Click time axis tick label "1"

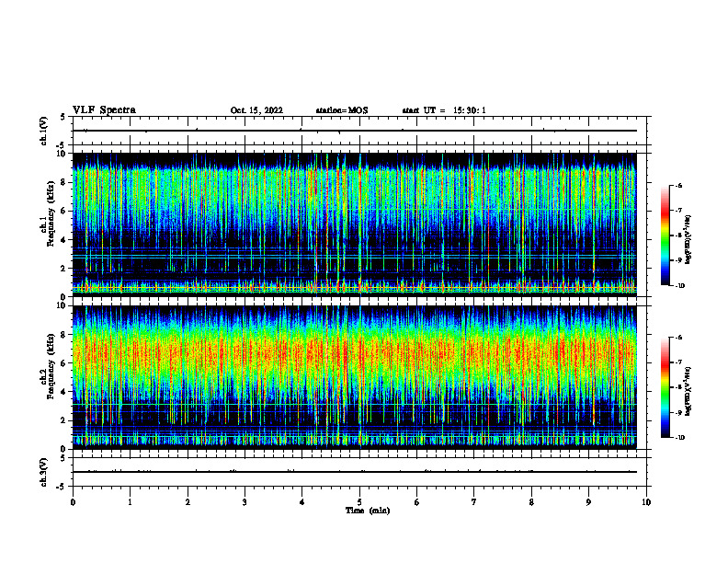(130, 502)
